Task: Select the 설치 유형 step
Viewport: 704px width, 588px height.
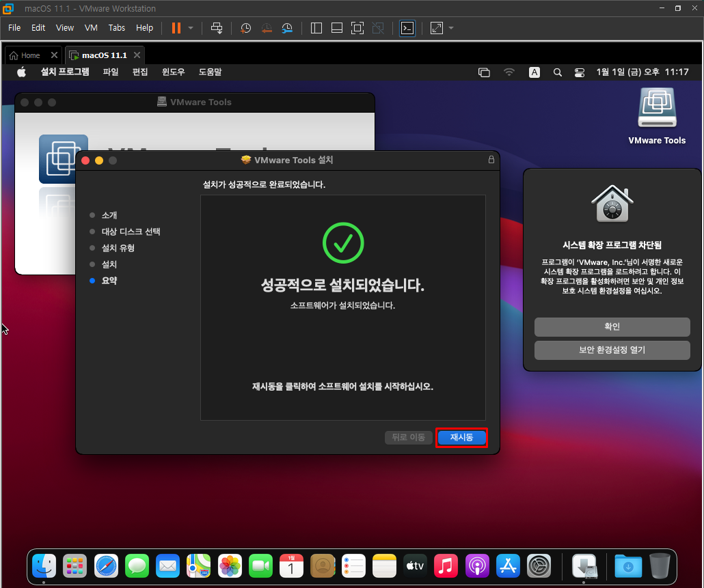Action: point(118,248)
